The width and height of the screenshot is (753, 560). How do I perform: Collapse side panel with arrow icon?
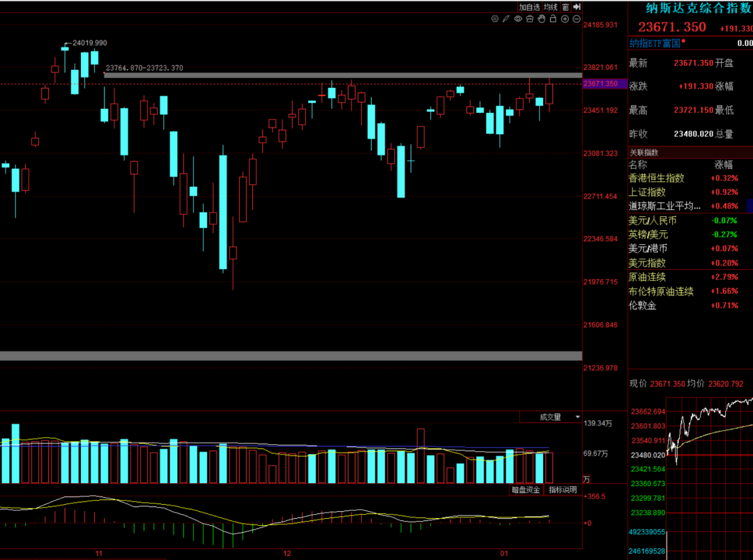pos(577,7)
